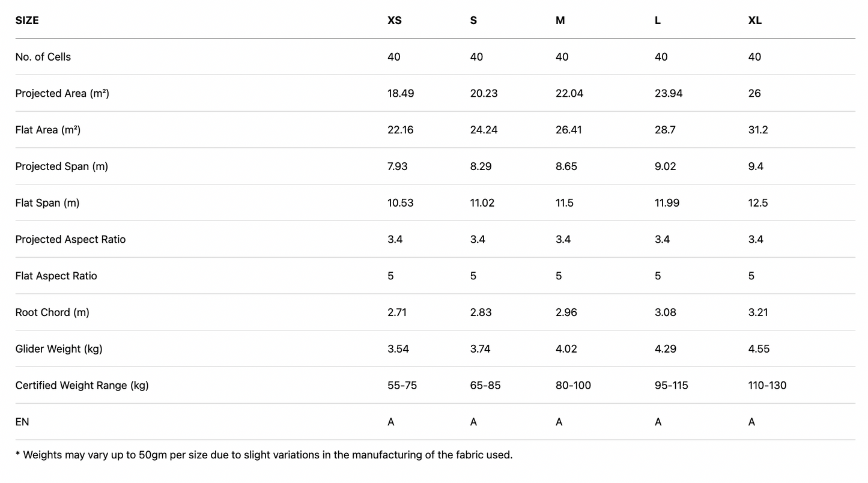Select the M column header

coord(560,20)
